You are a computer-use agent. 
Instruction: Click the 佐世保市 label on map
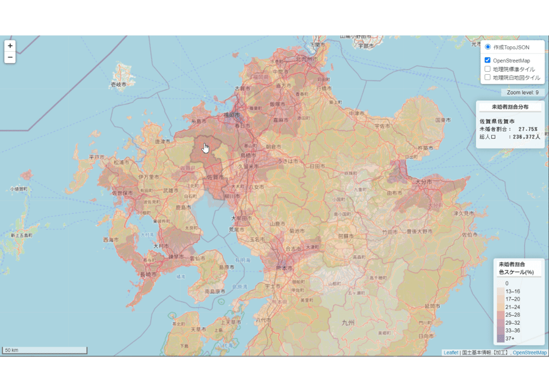tap(122, 193)
